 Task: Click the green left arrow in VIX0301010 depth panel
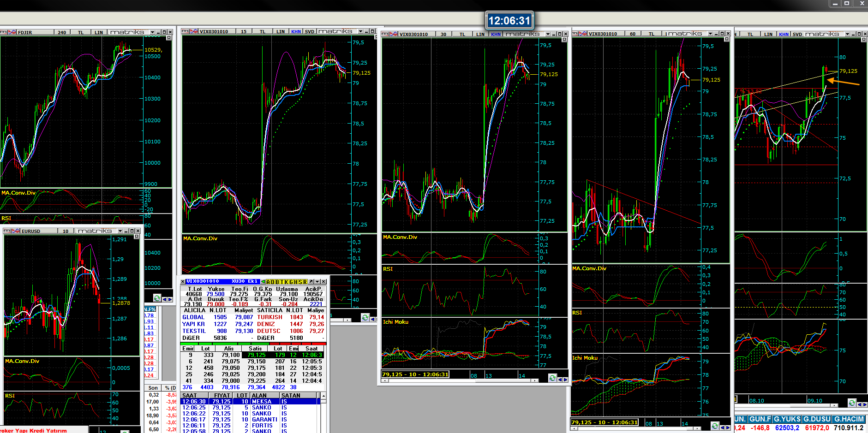263,282
